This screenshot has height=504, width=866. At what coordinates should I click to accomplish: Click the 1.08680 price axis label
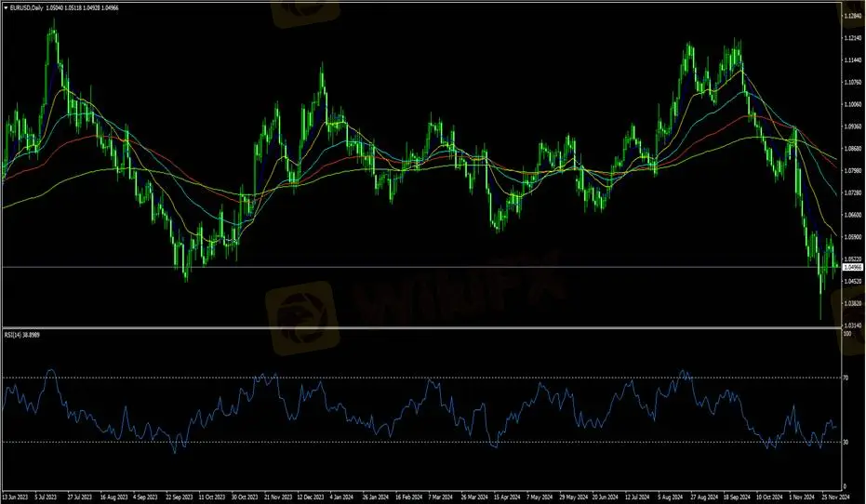(852, 149)
